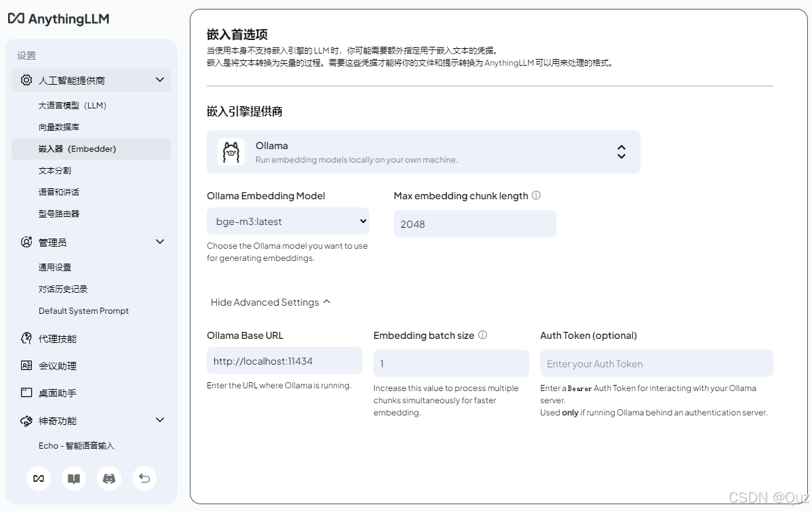The width and height of the screenshot is (812, 511).
Task: Click the back arrow footer icon
Action: [x=144, y=478]
